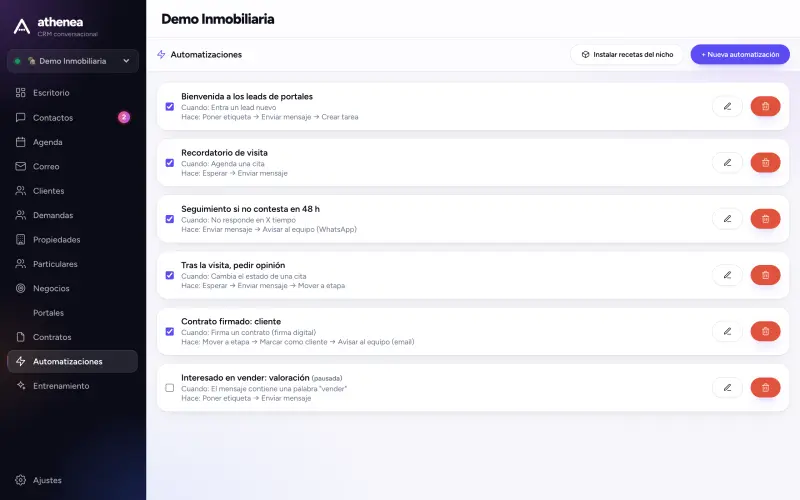Click the Demo Inmobiliaria page title
This screenshot has width=800, height=500.
point(218,19)
